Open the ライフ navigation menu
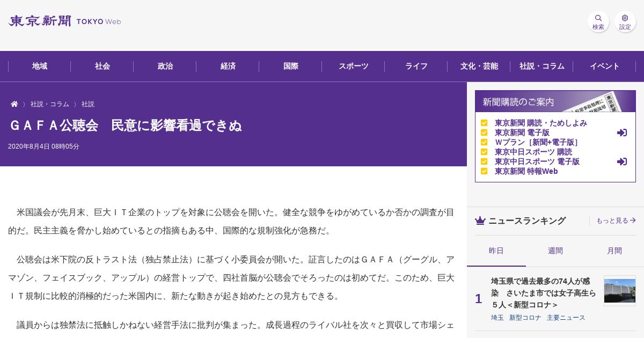 [x=416, y=66]
